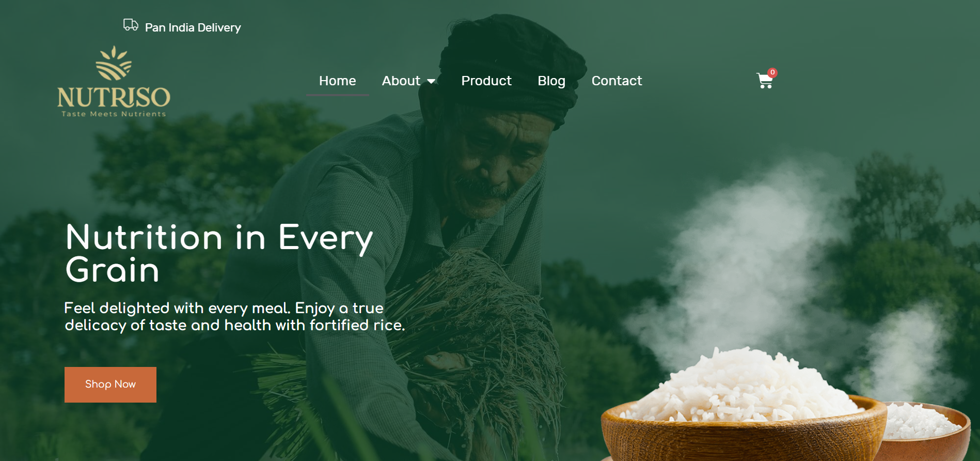Go to the Home menu item
The height and width of the screenshot is (461, 980).
(338, 81)
